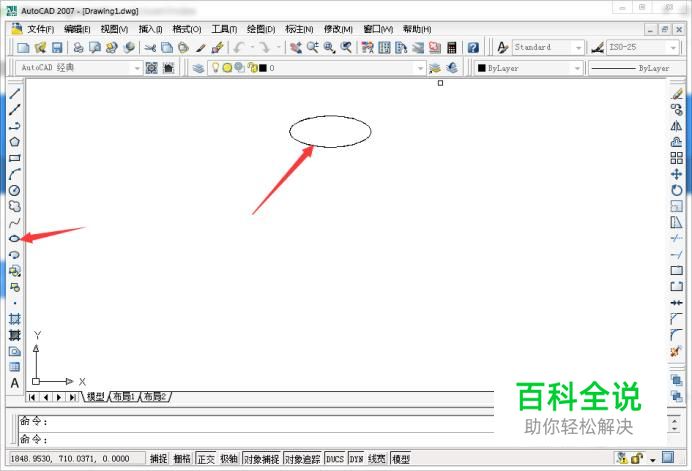Click the 模型 button in status bar
Screen dimensions: 692x471
(x=401, y=459)
